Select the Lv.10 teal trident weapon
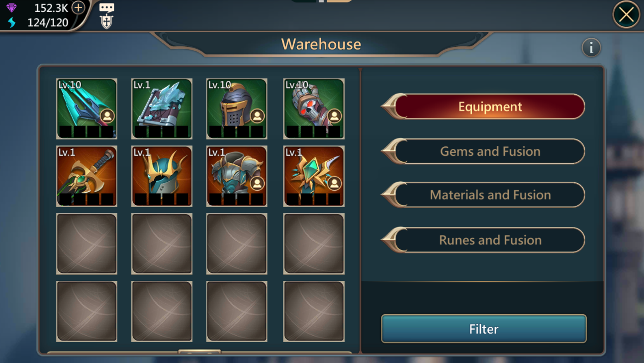 [x=87, y=109]
